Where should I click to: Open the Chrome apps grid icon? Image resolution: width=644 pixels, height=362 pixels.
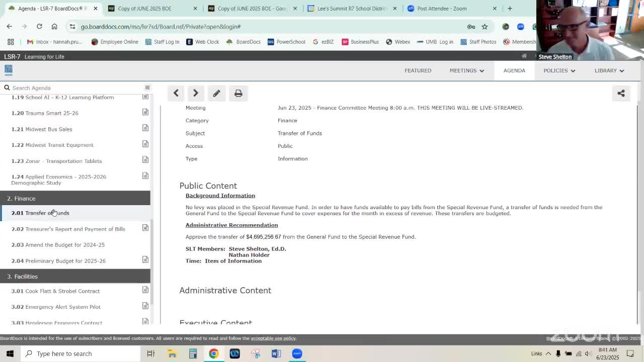[11, 42]
